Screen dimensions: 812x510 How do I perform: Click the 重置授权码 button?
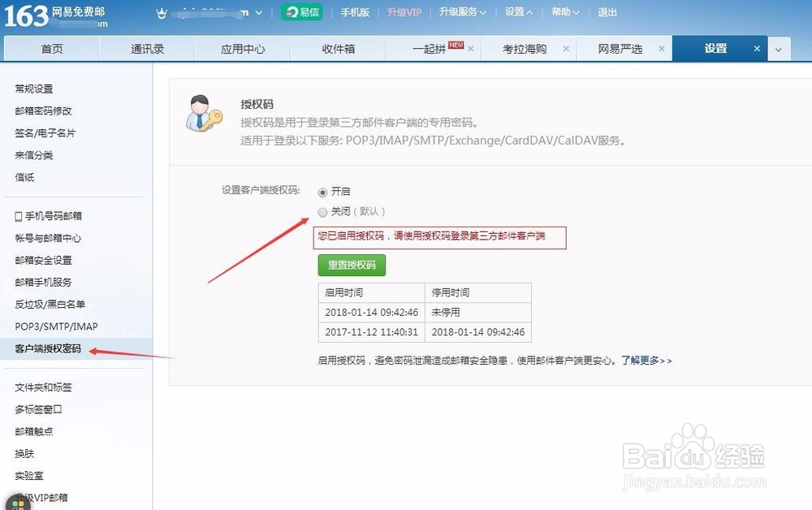[x=352, y=265]
